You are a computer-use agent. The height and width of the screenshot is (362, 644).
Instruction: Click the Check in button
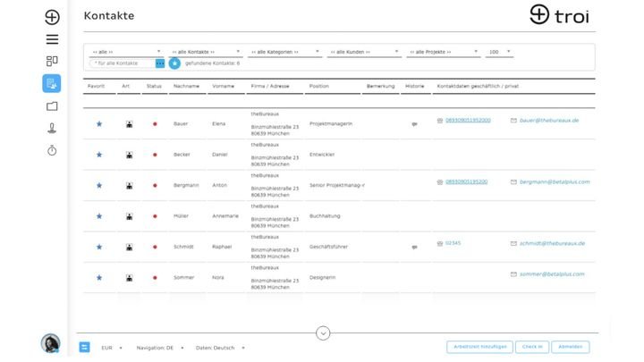click(x=532, y=347)
